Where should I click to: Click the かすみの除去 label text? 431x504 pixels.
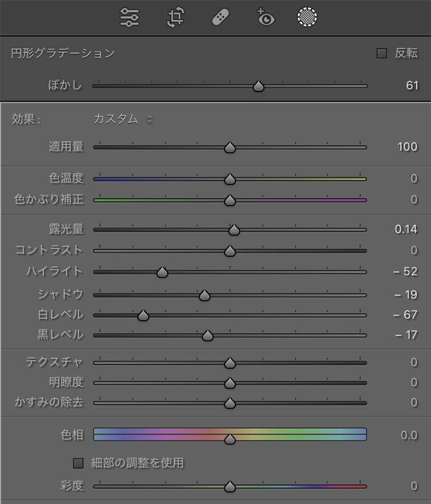point(49,402)
